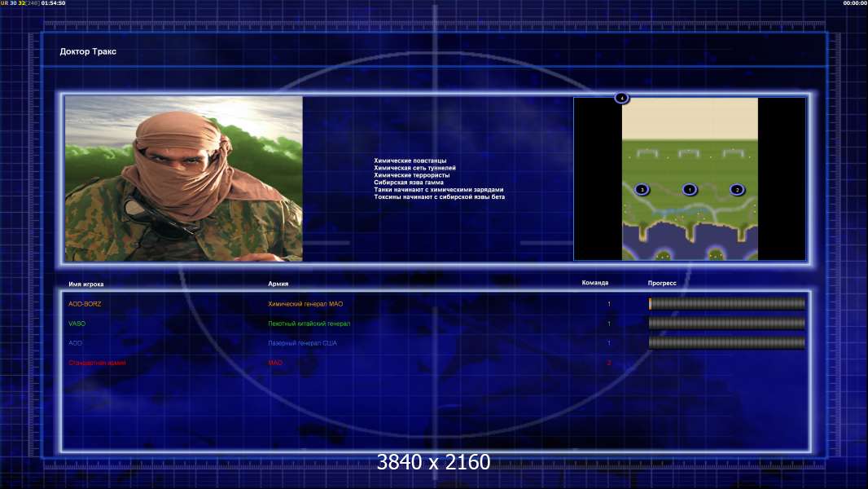
Task: Click the red team number 2
Action: 609,363
